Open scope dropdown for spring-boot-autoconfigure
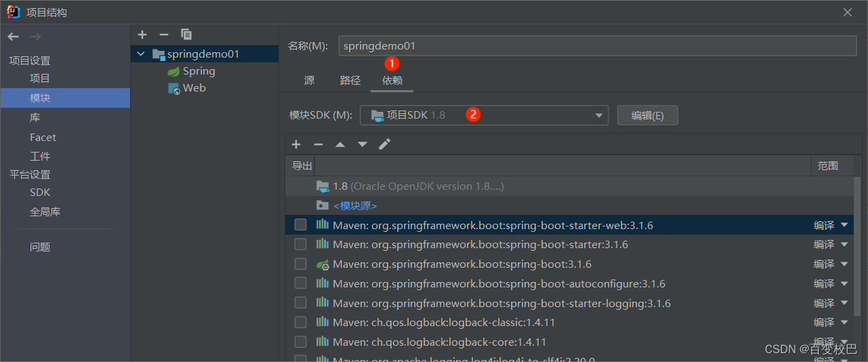This screenshot has height=362, width=868. tap(844, 283)
